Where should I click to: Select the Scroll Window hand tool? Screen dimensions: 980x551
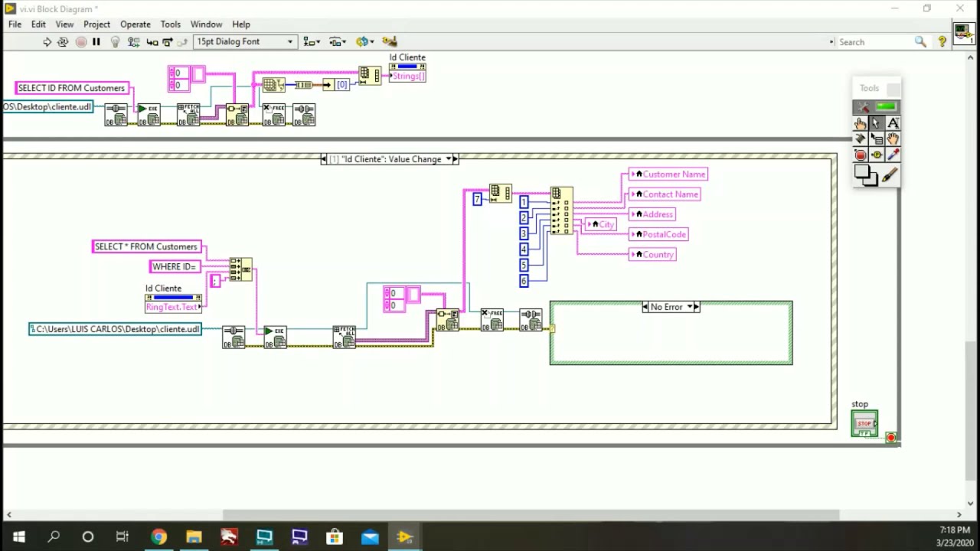[x=893, y=139]
